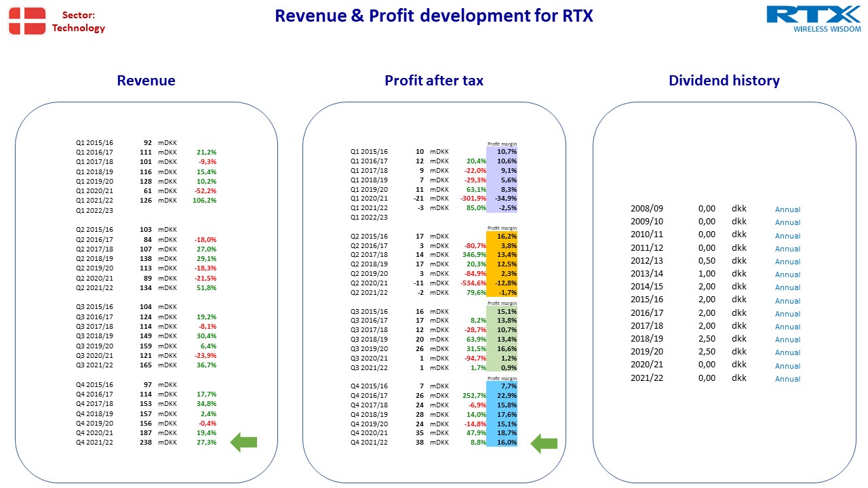Select profit value -21 for Q1 2020/21
This screenshot has height=488, width=868.
pyautogui.click(x=418, y=198)
